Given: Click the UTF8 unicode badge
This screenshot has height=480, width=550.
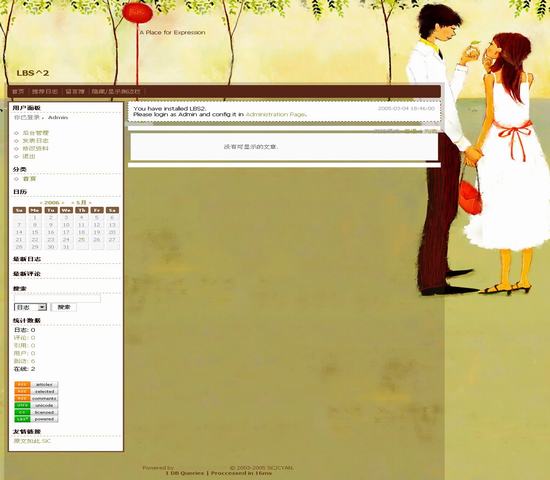Looking at the screenshot, I should click(36, 405).
